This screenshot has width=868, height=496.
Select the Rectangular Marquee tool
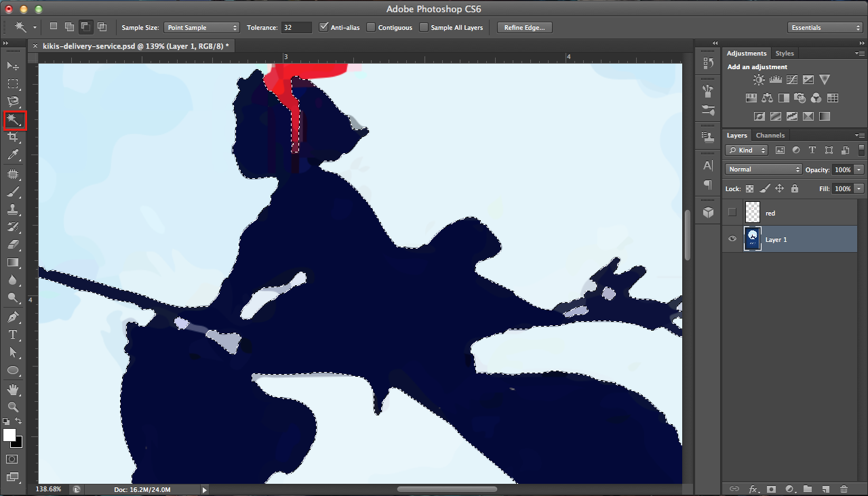click(x=13, y=84)
